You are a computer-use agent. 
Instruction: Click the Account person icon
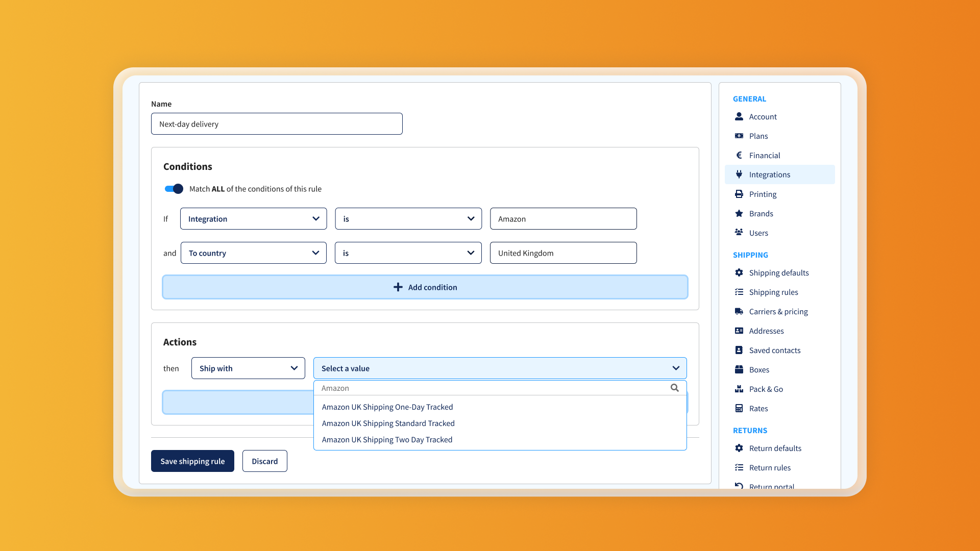(739, 116)
